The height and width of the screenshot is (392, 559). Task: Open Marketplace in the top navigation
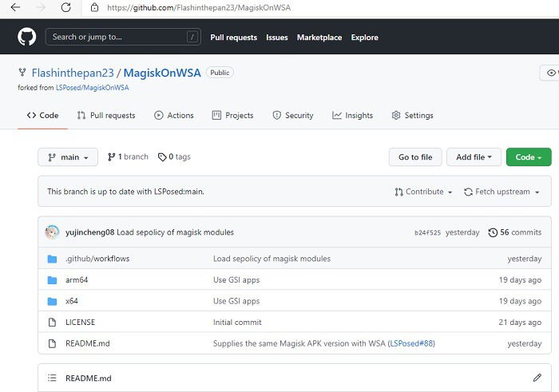pyautogui.click(x=319, y=38)
